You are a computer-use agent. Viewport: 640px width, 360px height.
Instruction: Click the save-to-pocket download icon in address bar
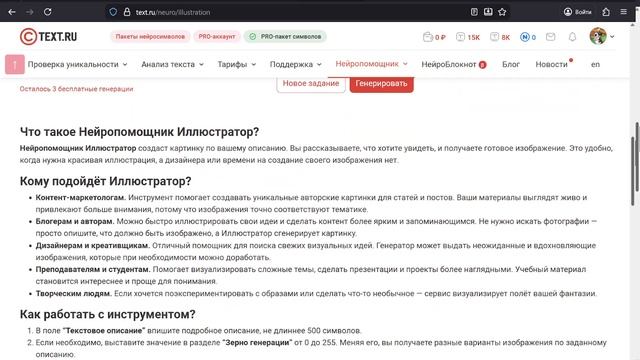click(x=488, y=12)
